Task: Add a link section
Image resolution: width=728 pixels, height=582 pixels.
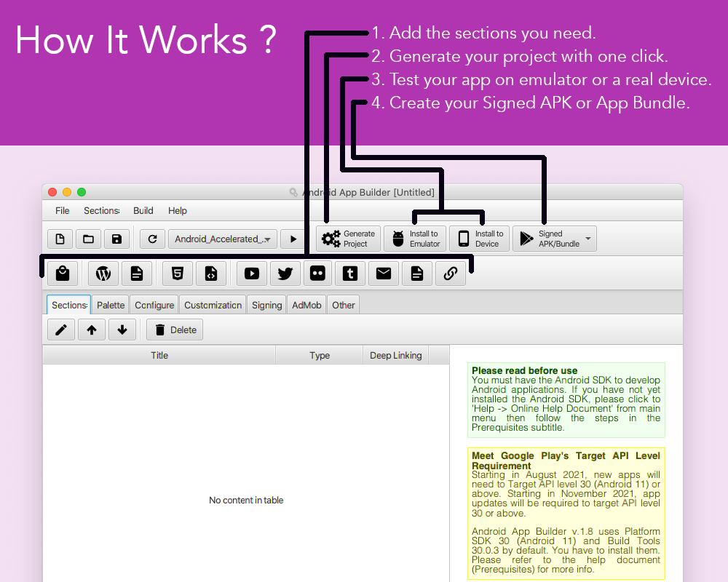Action: (x=451, y=274)
